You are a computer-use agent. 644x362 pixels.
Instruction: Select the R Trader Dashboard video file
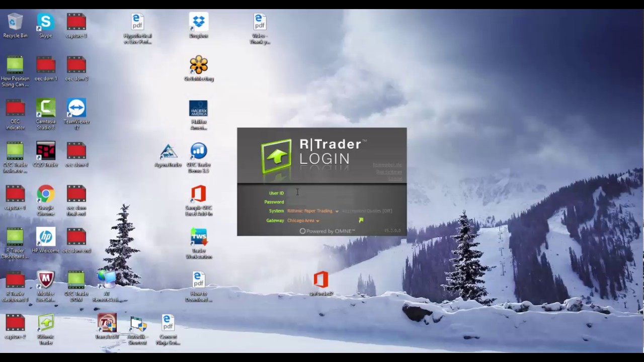(15, 244)
